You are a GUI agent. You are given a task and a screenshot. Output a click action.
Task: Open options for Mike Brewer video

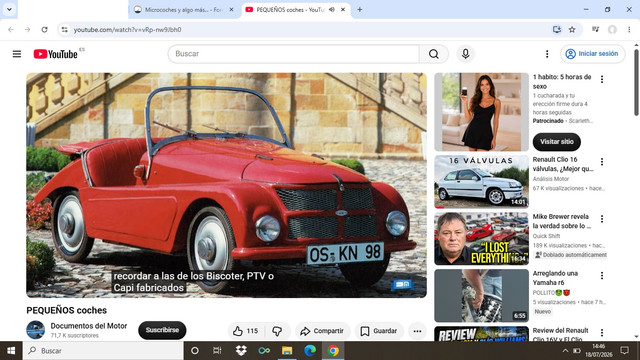pyautogui.click(x=602, y=219)
